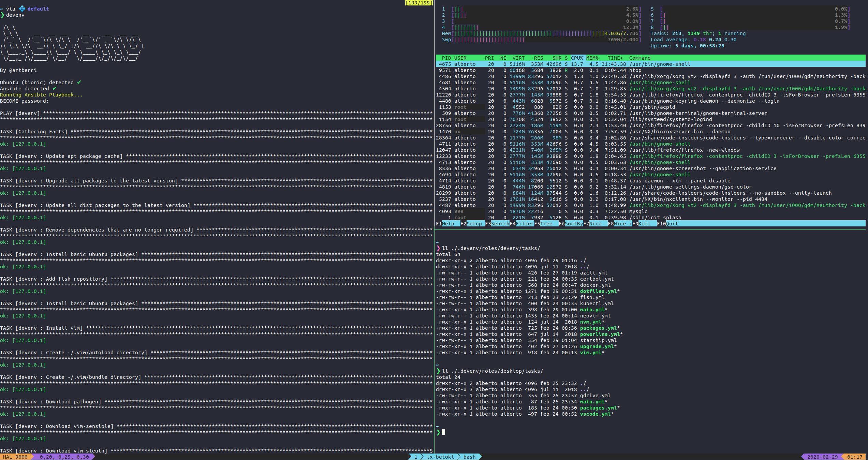Open the F2 Setup menu in htop
The width and height of the screenshot is (868, 460).
click(x=474, y=224)
